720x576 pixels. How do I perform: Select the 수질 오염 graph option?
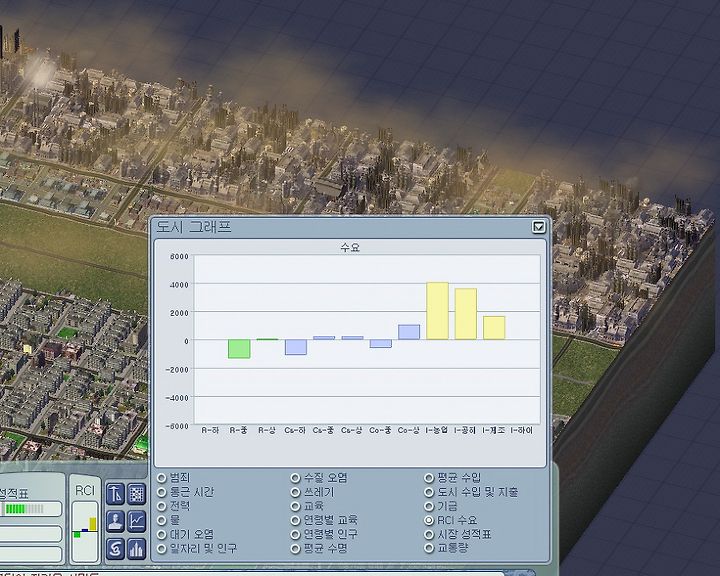point(295,478)
